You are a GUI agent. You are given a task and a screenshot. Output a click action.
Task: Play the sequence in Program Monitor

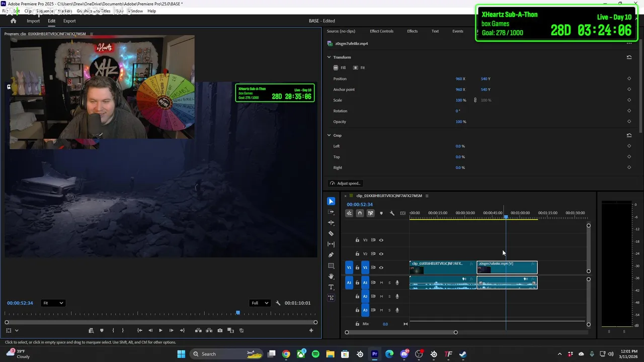(160, 330)
